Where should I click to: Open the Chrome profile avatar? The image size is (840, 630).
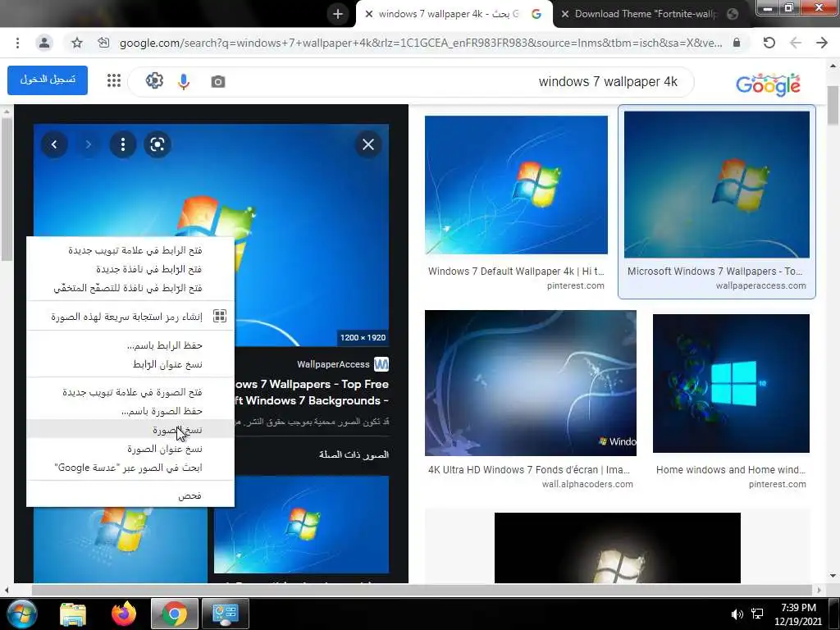click(x=44, y=43)
